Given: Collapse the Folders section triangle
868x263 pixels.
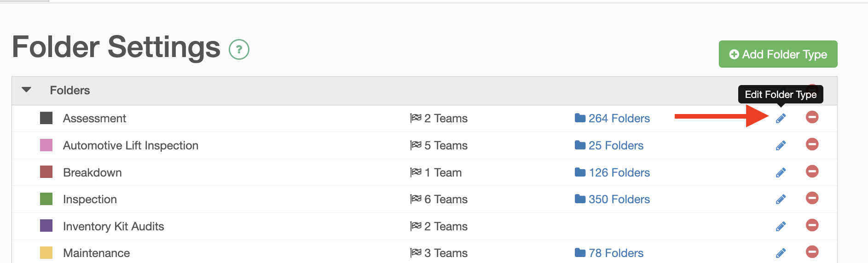Looking at the screenshot, I should click(x=27, y=90).
